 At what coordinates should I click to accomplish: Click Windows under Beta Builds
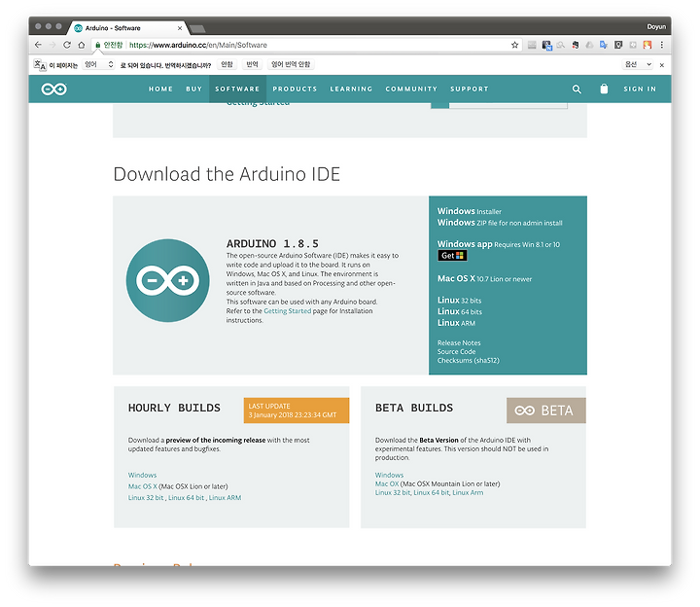(389, 475)
